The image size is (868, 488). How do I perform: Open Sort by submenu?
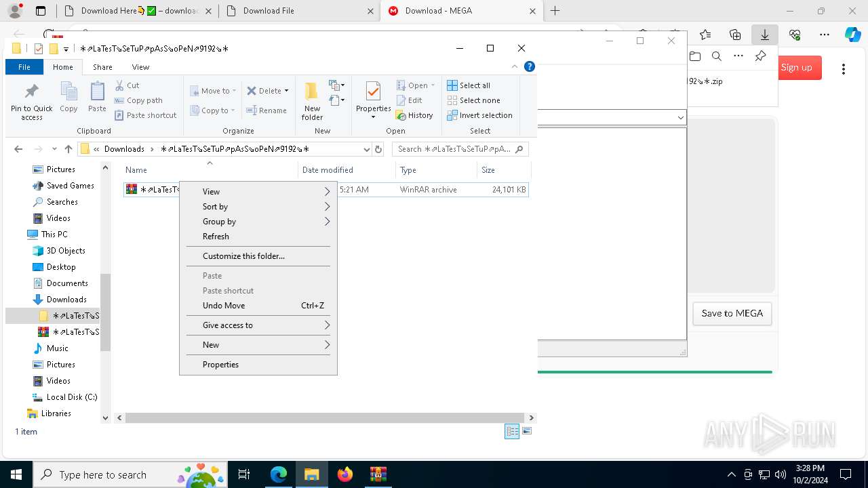[x=258, y=207]
